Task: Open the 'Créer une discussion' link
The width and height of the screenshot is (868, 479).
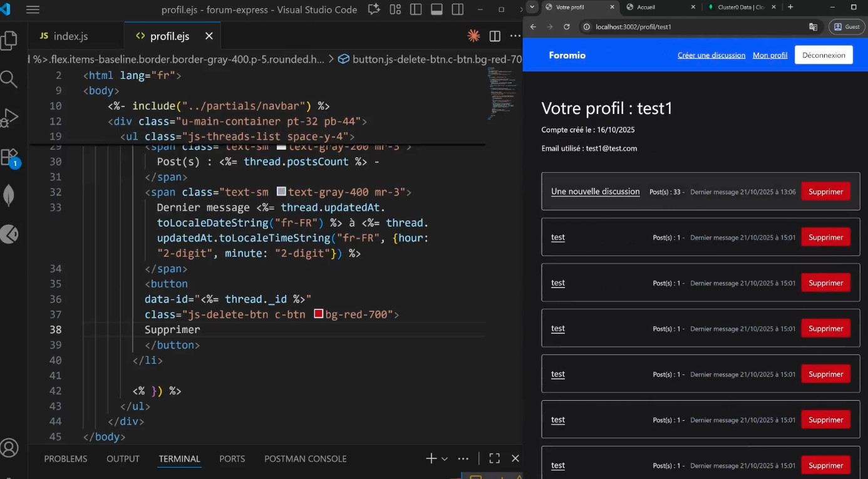Action: pos(711,55)
